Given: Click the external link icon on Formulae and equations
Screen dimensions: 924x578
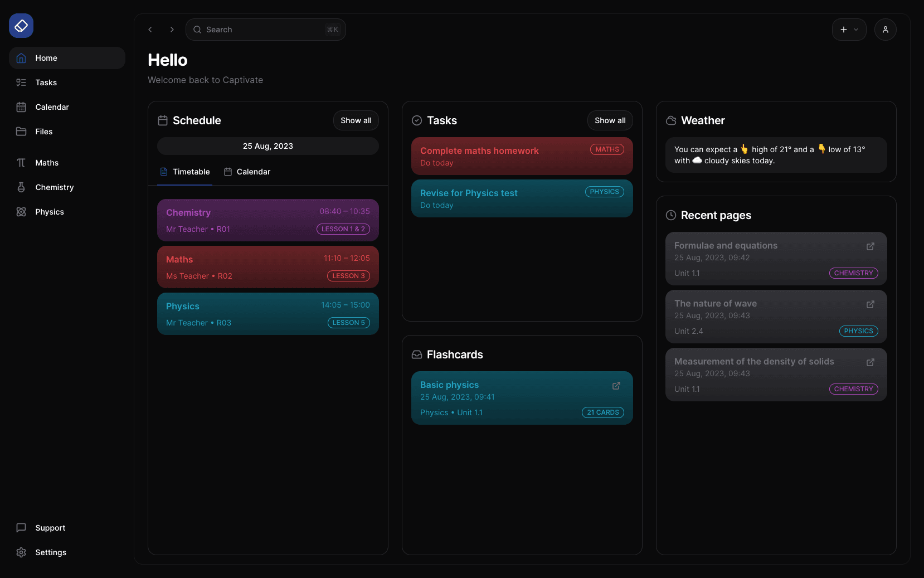Looking at the screenshot, I should (870, 246).
